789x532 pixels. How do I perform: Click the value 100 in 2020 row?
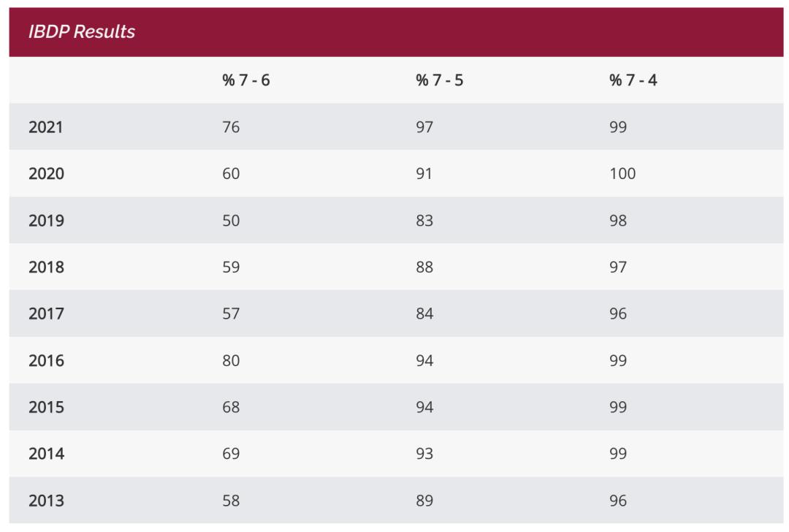point(622,174)
